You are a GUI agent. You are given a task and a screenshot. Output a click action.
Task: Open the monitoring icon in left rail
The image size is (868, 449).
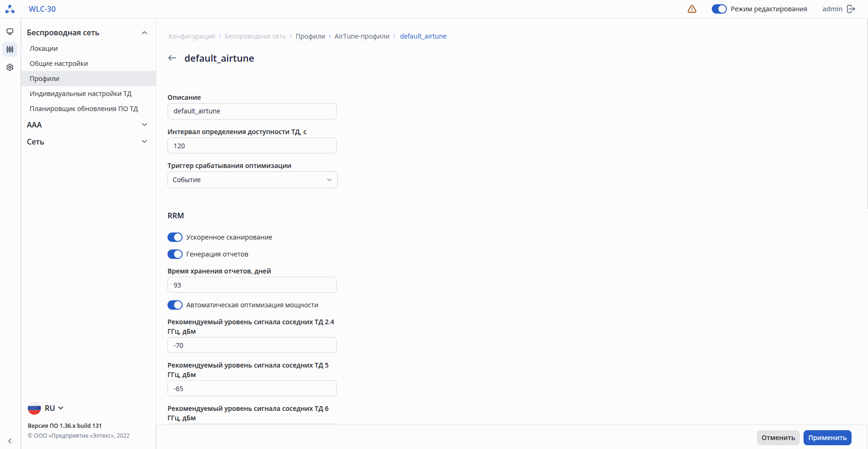(10, 32)
